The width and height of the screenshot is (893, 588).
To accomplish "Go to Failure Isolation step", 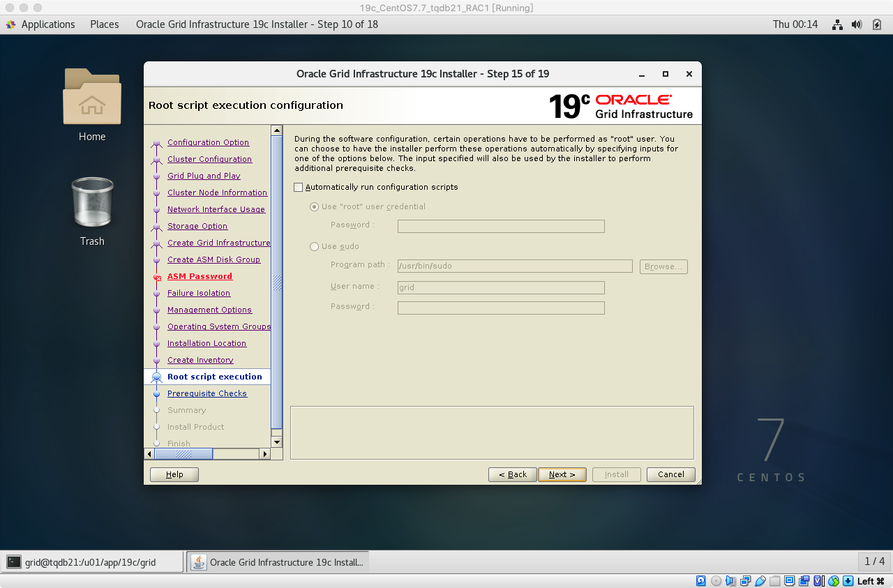I will [199, 293].
